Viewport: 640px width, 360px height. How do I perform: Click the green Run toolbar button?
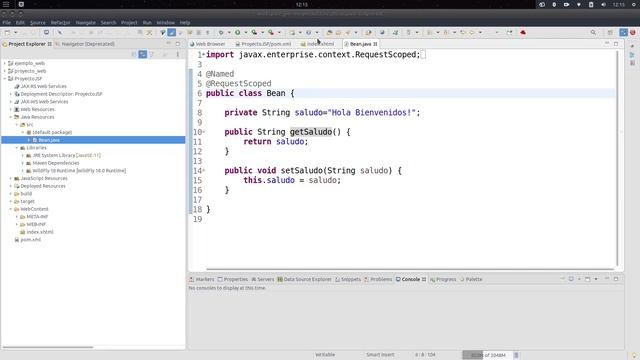tap(237, 32)
